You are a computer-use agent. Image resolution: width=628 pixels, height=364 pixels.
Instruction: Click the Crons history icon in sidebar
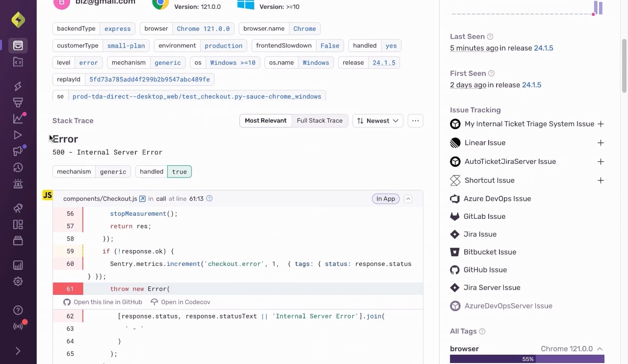pyautogui.click(x=18, y=167)
